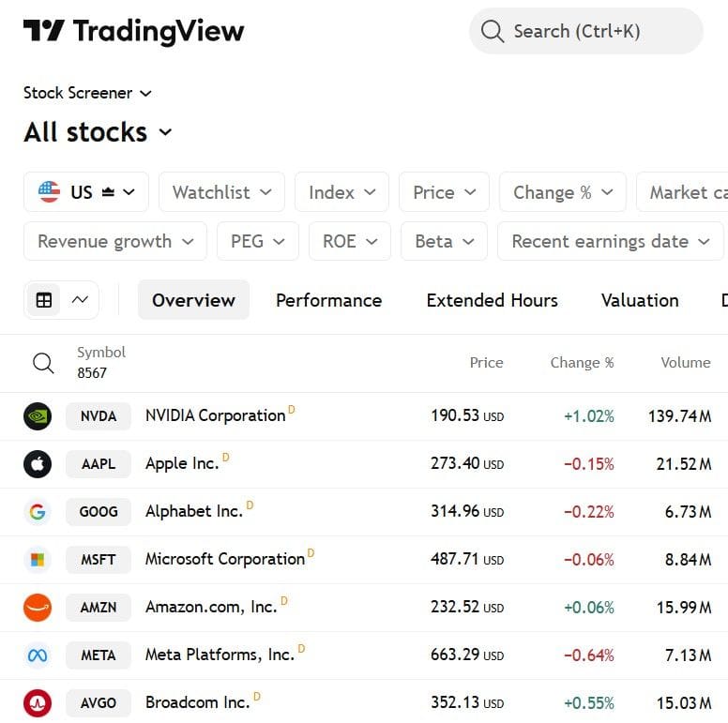Screen dimensions: 728x723
Task: Click the Alphabet Google logo icon
Action: (x=38, y=511)
